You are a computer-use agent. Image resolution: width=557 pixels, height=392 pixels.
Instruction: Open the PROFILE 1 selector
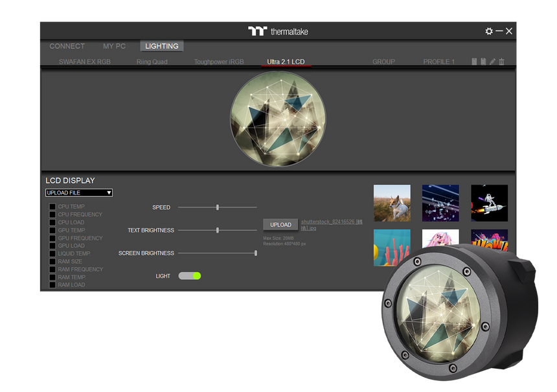438,62
